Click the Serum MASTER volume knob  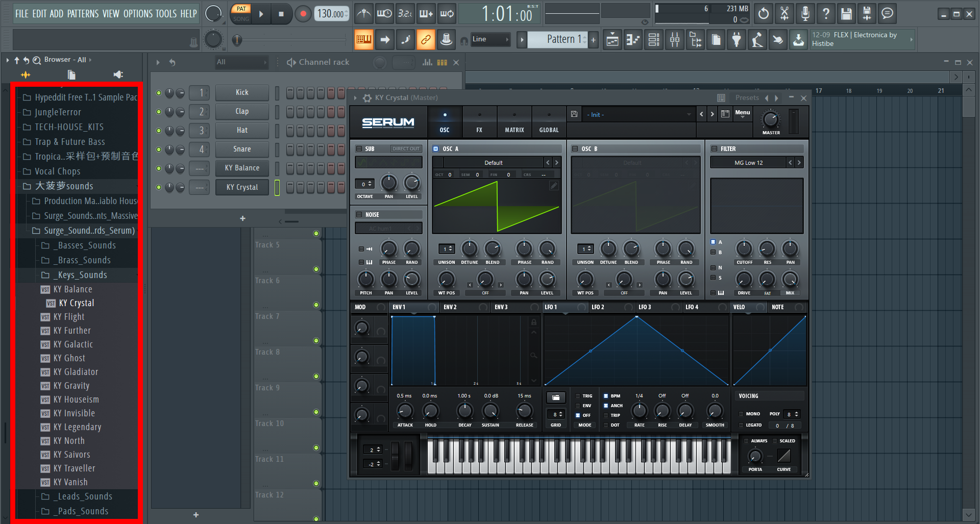[x=771, y=120]
